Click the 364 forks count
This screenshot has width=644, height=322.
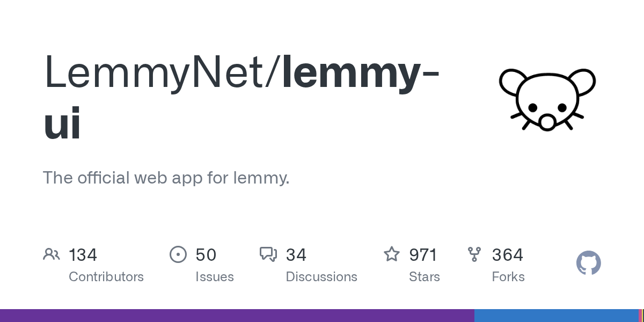point(507,254)
